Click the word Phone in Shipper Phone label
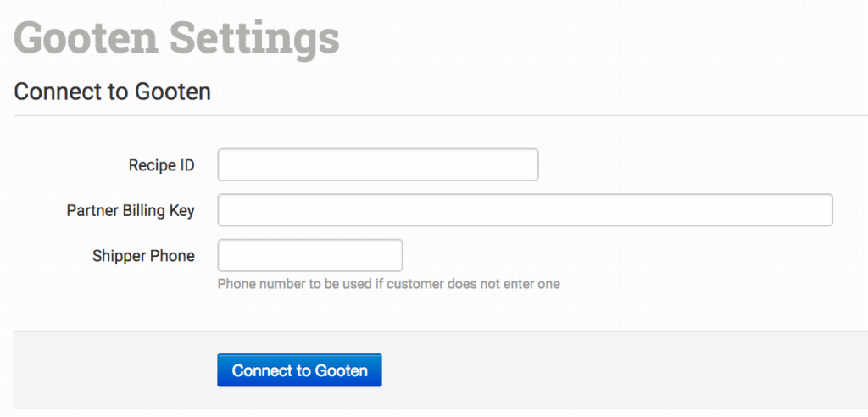 [x=174, y=255]
